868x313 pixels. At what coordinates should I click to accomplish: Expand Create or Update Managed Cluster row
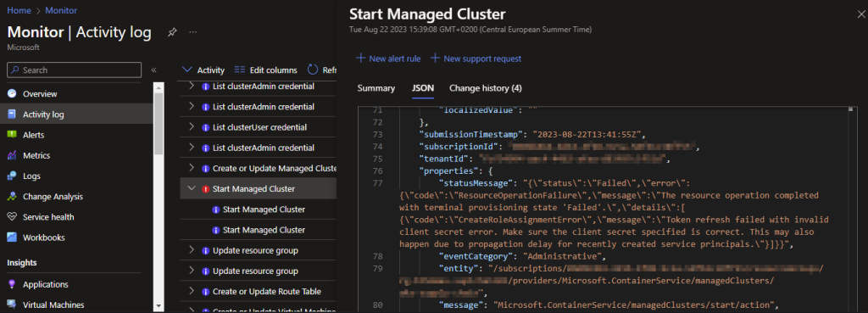192,168
